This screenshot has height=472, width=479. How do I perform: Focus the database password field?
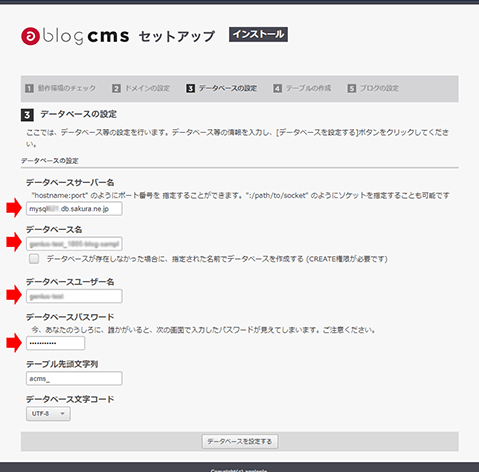[55, 343]
